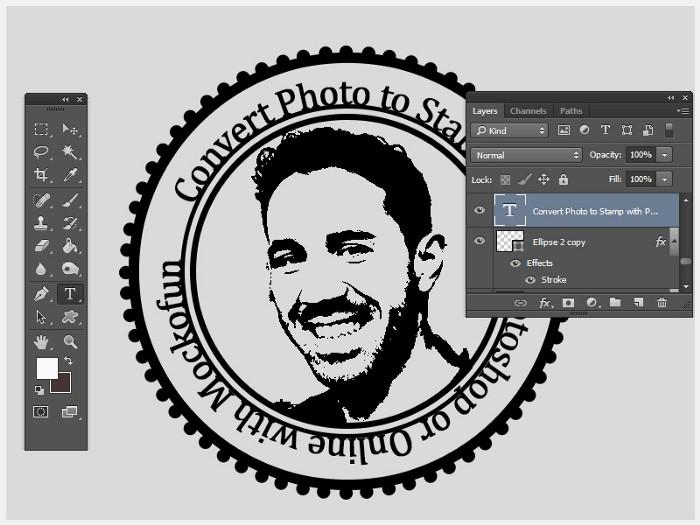Select the Path Selection tool
This screenshot has height=525, width=700.
pos(41,317)
